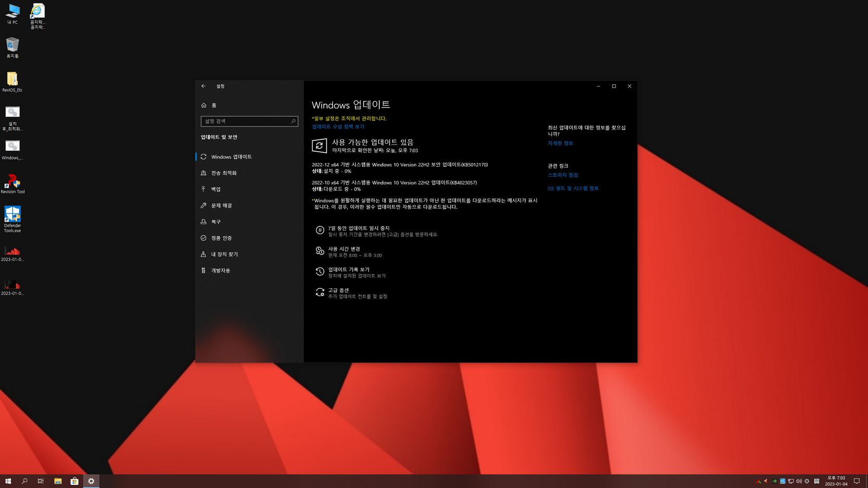This screenshot has width=868, height=488.
Task: Go back using the Settings back arrow
Action: point(203,86)
